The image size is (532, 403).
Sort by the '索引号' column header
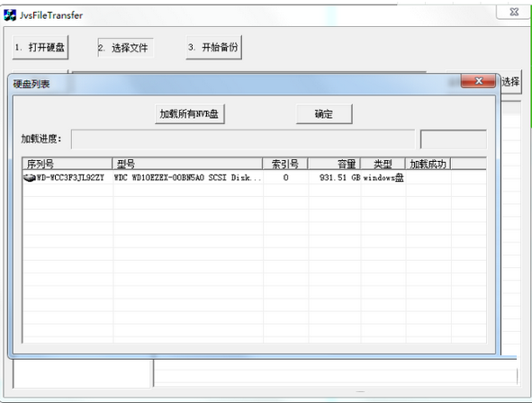click(x=285, y=164)
